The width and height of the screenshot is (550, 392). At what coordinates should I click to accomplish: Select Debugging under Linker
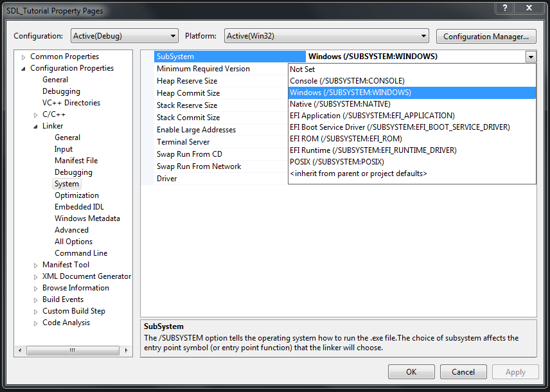[x=73, y=172]
